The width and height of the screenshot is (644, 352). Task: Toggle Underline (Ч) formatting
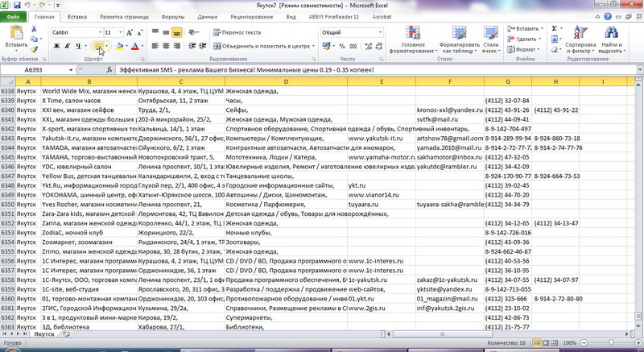[78, 46]
